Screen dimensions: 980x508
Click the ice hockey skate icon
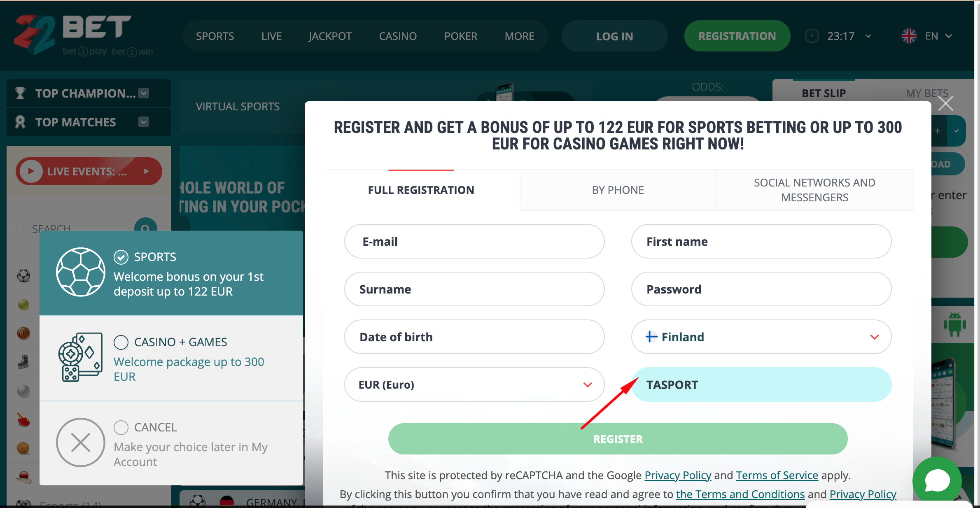(x=23, y=362)
